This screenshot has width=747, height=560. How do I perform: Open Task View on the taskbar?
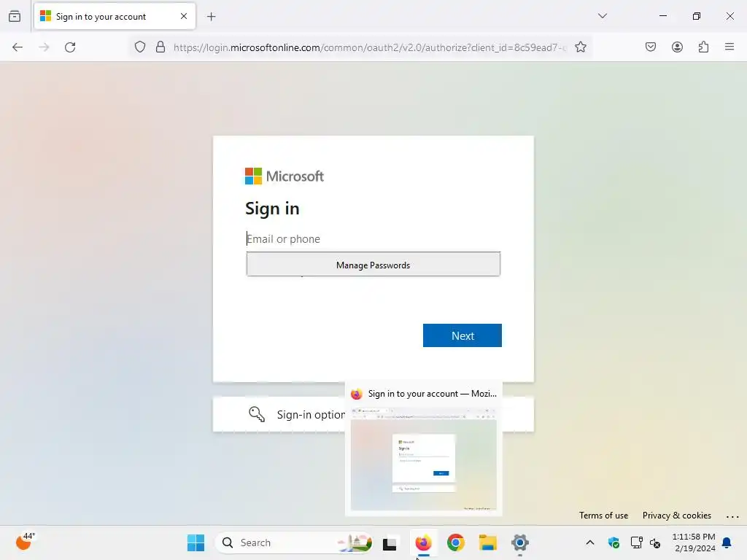(x=390, y=542)
